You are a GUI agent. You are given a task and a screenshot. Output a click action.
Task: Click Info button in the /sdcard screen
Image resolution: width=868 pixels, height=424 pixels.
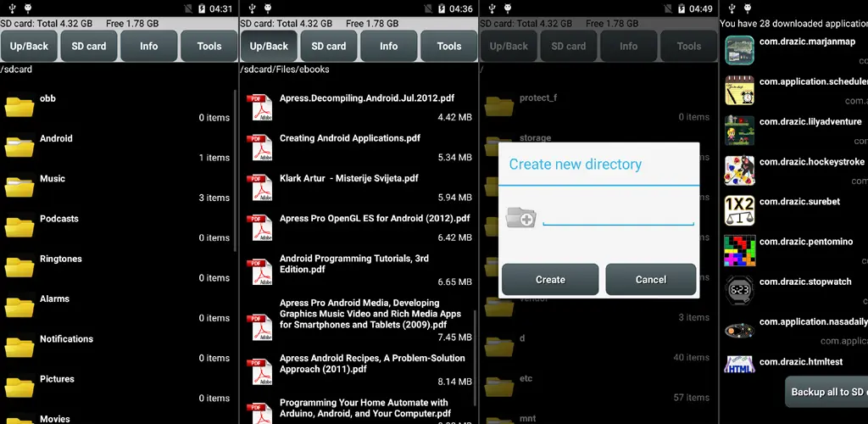point(149,46)
